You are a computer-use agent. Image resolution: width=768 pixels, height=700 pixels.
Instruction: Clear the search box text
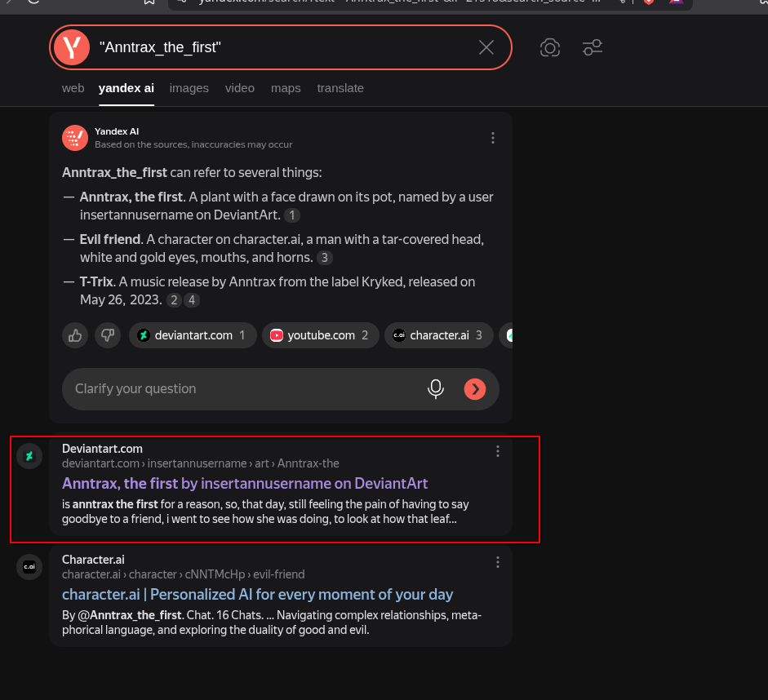click(486, 47)
